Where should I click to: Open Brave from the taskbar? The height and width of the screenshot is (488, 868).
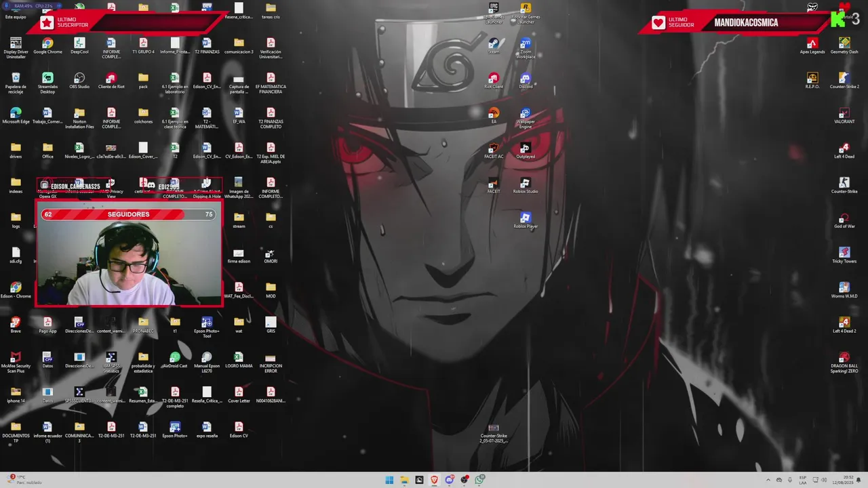435,480
